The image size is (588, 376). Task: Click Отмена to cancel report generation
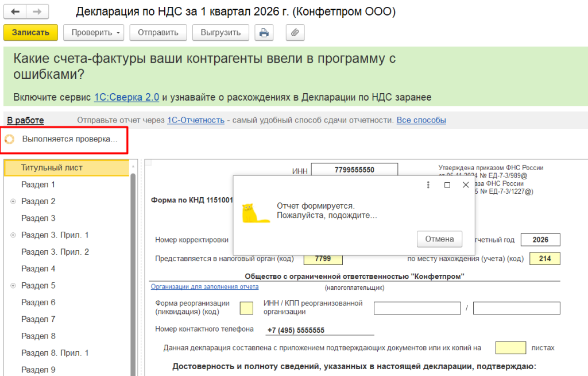[x=439, y=239]
